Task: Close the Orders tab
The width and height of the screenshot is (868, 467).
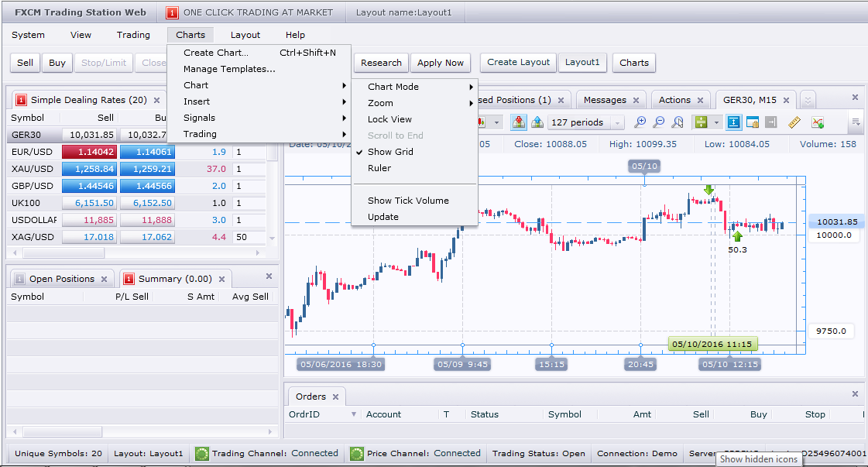Action: [335, 397]
